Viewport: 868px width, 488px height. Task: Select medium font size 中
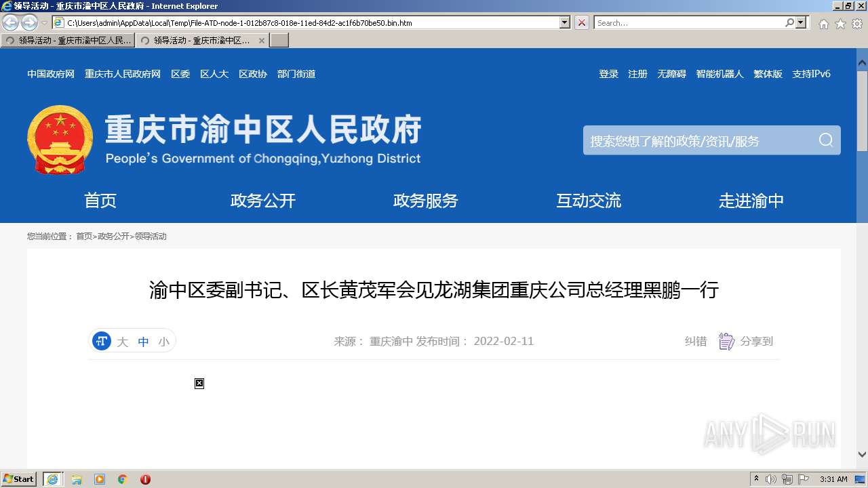coord(143,342)
